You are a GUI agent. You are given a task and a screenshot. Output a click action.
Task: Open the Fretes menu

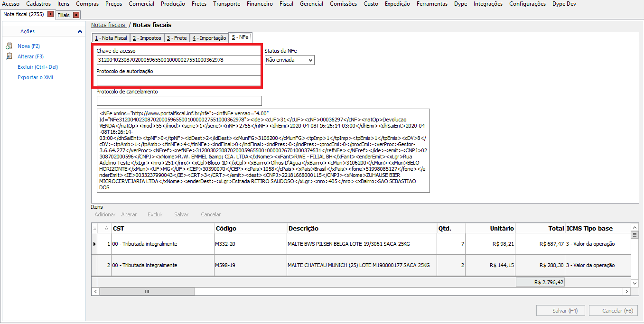[x=199, y=4]
